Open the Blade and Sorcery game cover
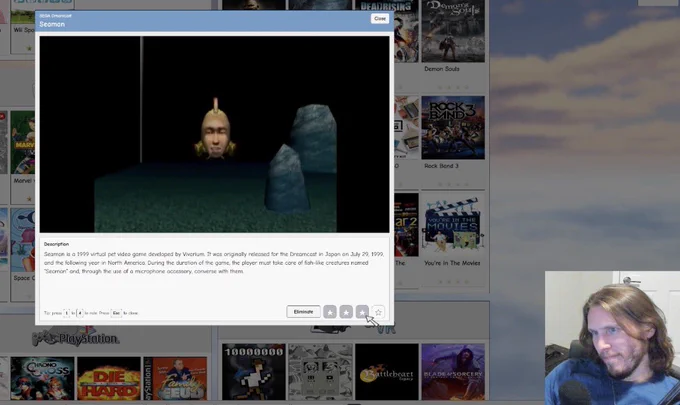Viewport: 680px width, 405px height. point(453,372)
